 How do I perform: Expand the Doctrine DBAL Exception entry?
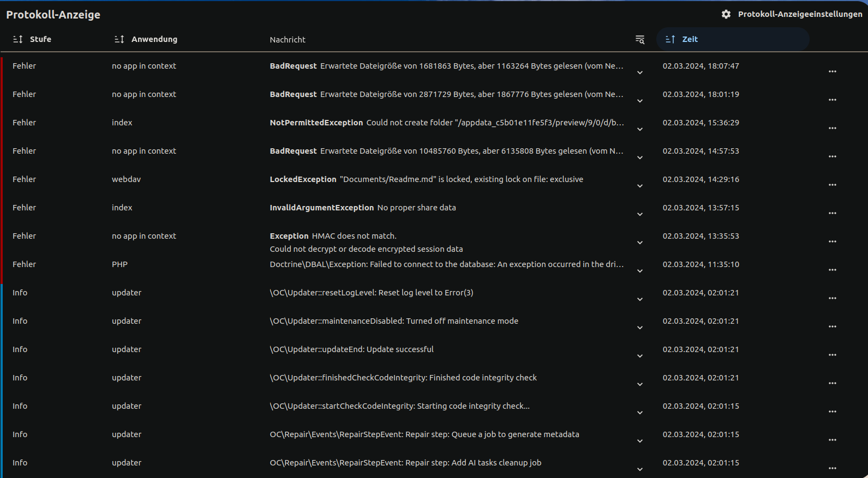[640, 271]
